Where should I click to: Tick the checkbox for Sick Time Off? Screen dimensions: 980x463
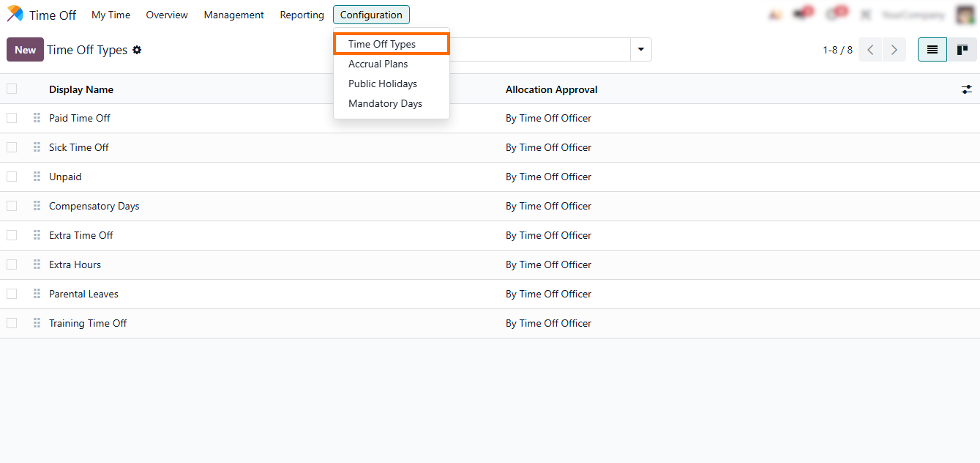[x=12, y=147]
